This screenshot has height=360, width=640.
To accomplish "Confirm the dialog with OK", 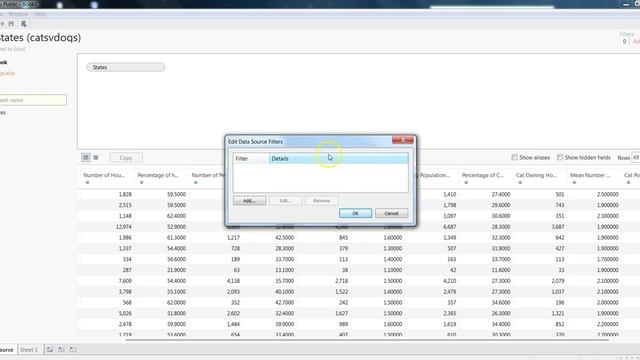I will (x=356, y=213).
